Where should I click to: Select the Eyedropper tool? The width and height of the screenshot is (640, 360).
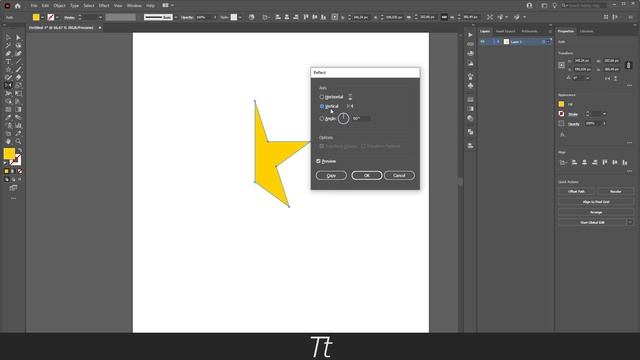click(8, 118)
